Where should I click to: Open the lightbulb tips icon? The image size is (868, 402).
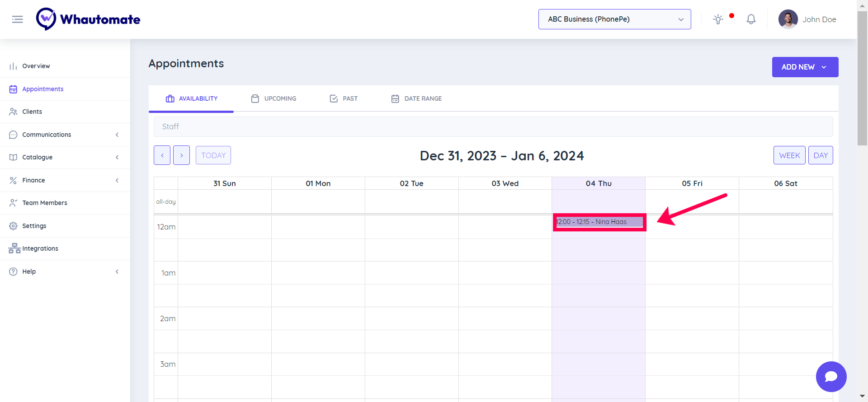click(718, 19)
